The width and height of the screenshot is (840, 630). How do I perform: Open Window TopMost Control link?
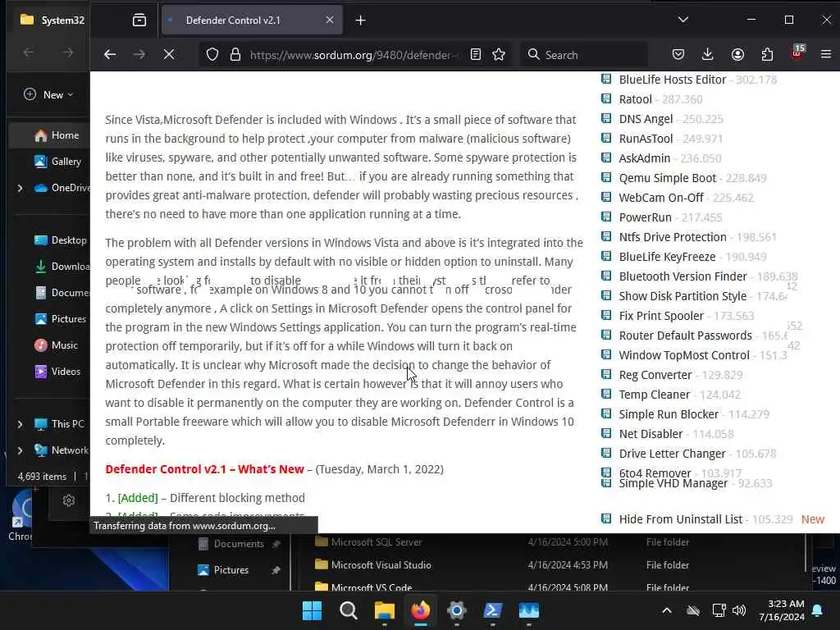[x=684, y=355]
